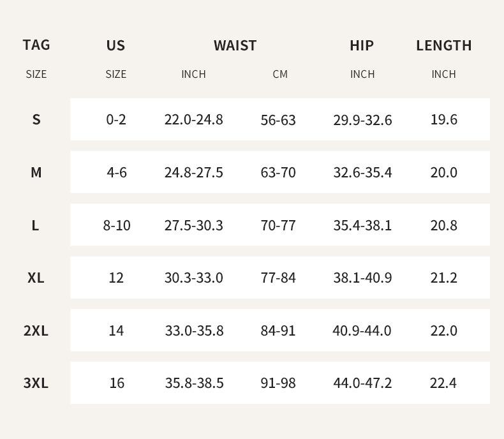
Task: Select the XL tag size label
Action: tap(36, 278)
